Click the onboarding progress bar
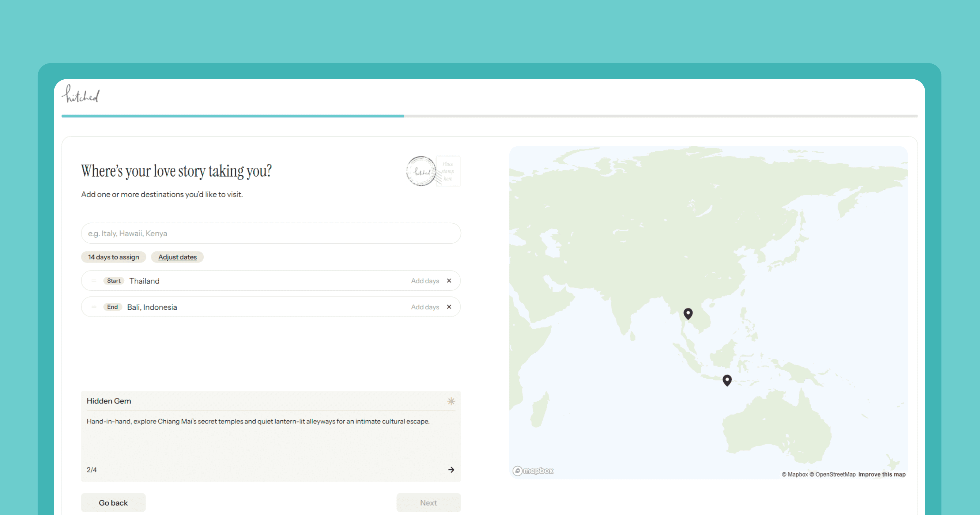Viewport: 980px width, 515px height. coord(489,116)
